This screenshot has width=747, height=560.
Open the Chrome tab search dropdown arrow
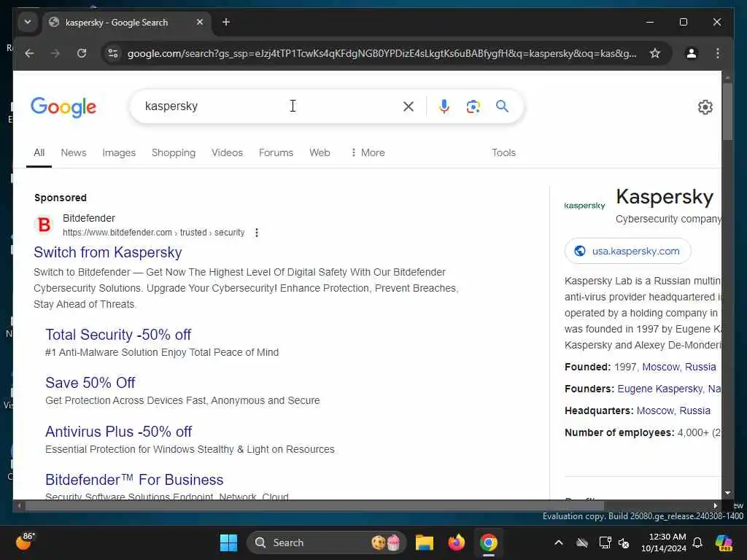coord(28,22)
